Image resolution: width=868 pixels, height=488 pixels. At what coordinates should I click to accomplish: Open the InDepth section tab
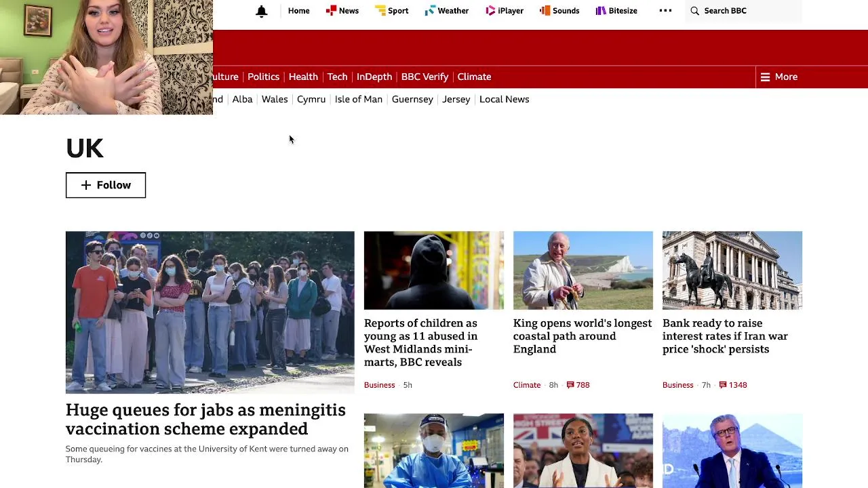[x=374, y=77]
